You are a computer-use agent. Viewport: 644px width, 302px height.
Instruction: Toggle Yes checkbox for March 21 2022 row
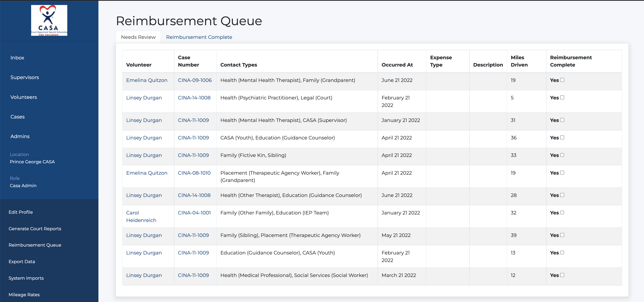click(x=562, y=275)
